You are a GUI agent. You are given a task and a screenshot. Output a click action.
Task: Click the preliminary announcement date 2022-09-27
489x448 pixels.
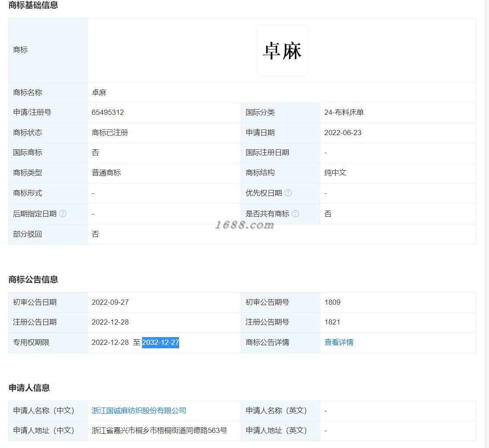(110, 302)
